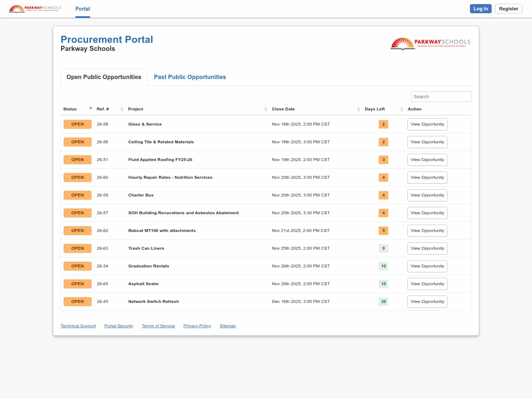Sort table by Status column arrow
Image resolution: width=532 pixels, height=399 pixels.
(91, 108)
